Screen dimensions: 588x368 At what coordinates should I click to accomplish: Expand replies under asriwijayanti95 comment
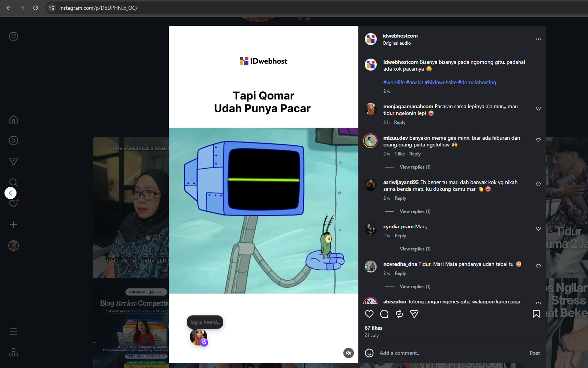415,211
